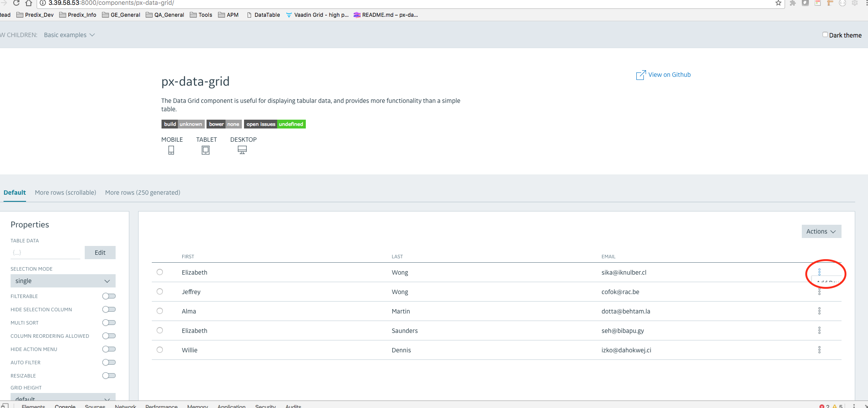Open the Grid Height dropdown
This screenshot has width=868, height=408.
tap(63, 397)
